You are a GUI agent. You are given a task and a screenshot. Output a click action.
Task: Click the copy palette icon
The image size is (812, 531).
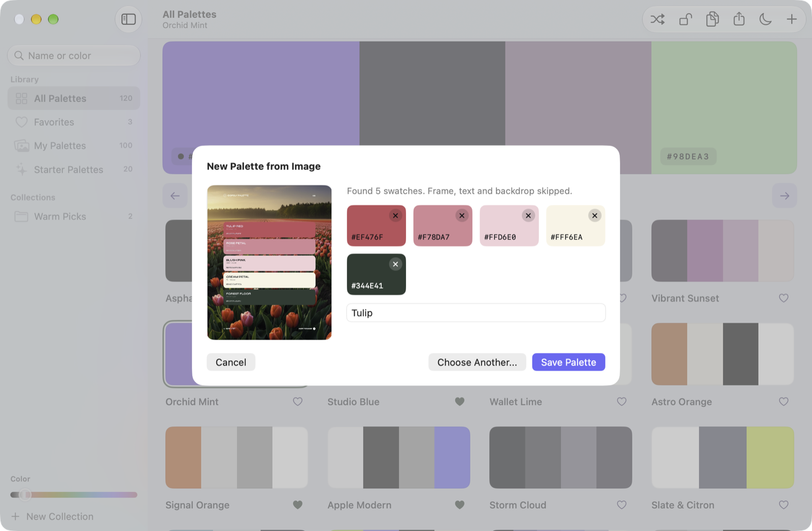point(713,19)
